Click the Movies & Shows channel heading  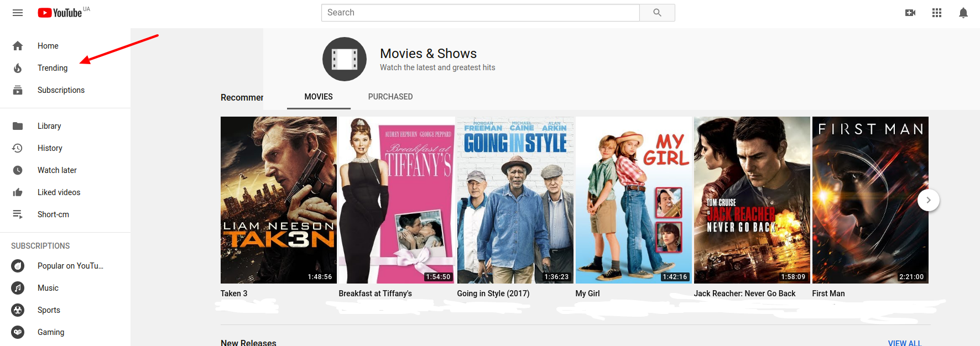428,54
